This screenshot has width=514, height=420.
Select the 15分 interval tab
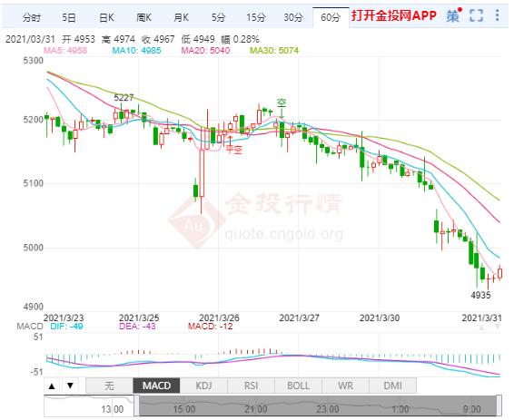[256, 17]
